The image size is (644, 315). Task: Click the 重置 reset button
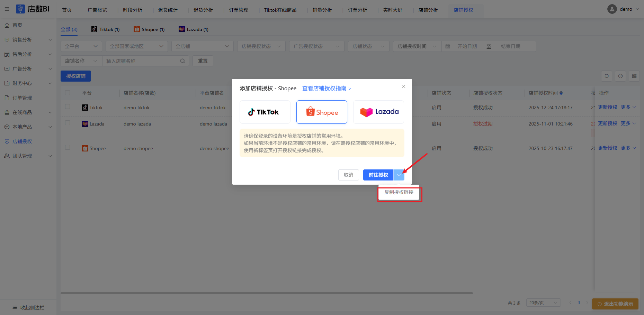203,61
